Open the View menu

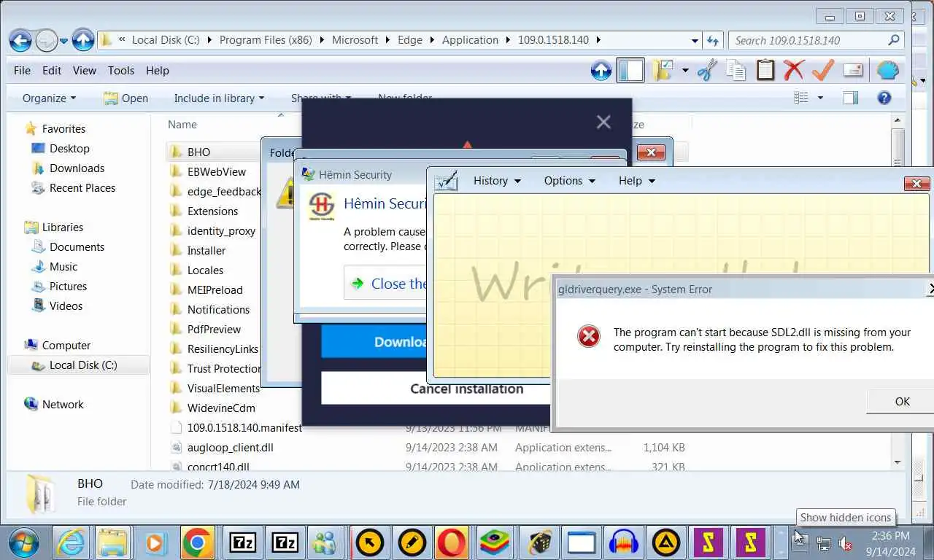[x=85, y=71]
